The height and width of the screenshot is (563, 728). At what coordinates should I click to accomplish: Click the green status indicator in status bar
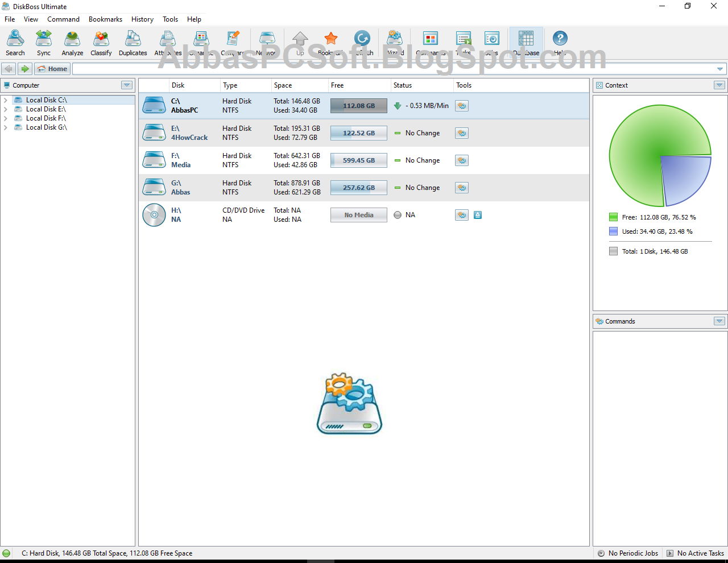(6, 553)
